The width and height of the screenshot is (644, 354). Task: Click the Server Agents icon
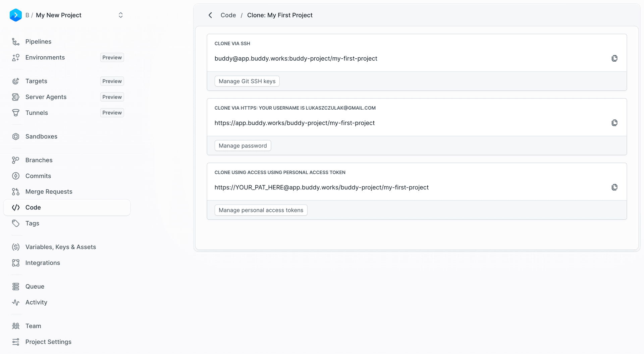(x=16, y=97)
